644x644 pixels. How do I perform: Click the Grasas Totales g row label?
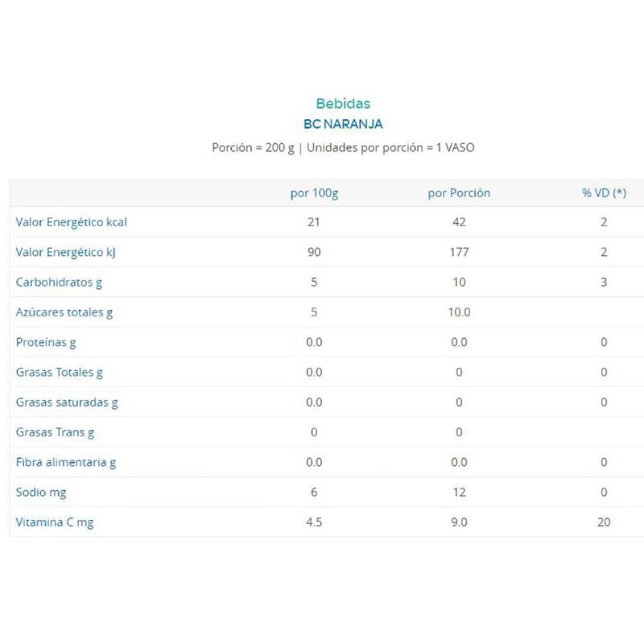pyautogui.click(x=60, y=372)
